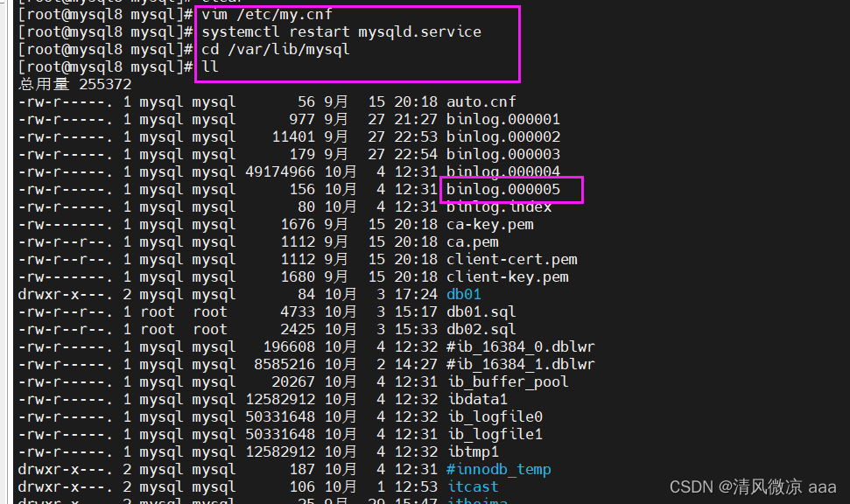Click the db02.sql file name
This screenshot has width=850, height=504.
coord(481,329)
